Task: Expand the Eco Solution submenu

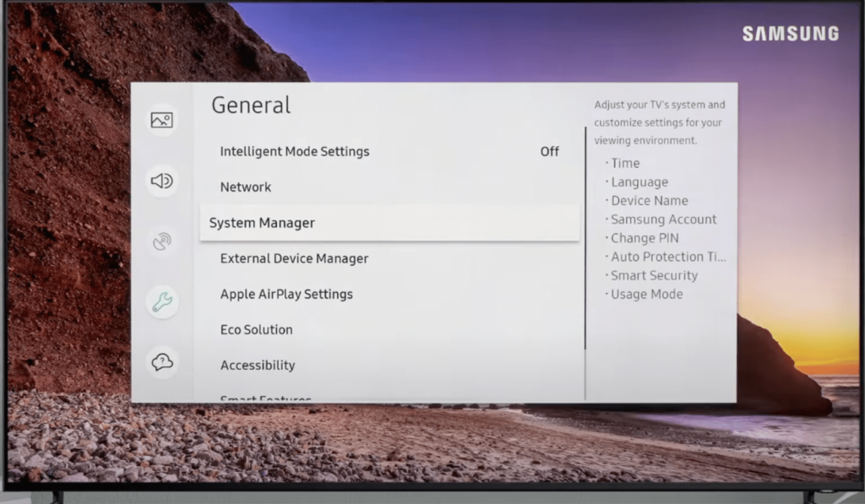Action: click(256, 329)
